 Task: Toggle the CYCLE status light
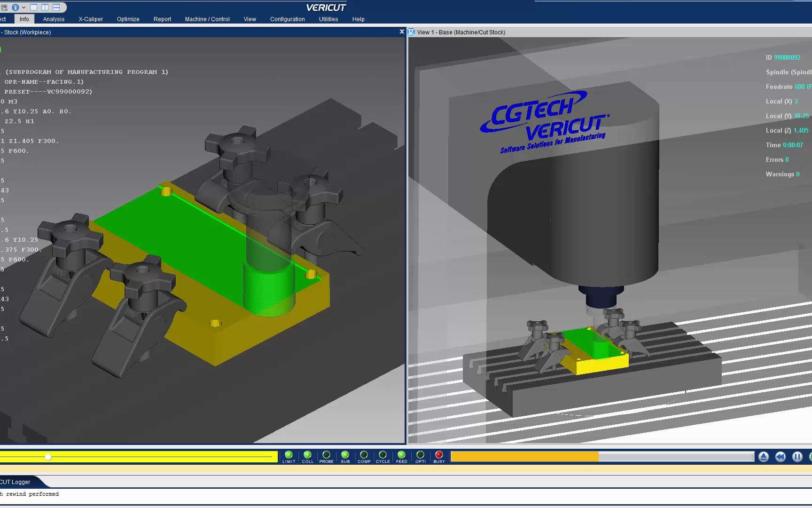coord(383,457)
